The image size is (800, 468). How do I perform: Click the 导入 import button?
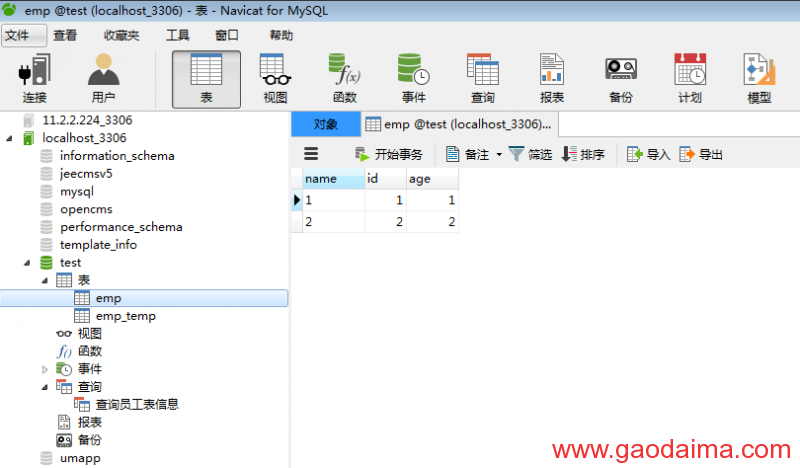point(648,154)
